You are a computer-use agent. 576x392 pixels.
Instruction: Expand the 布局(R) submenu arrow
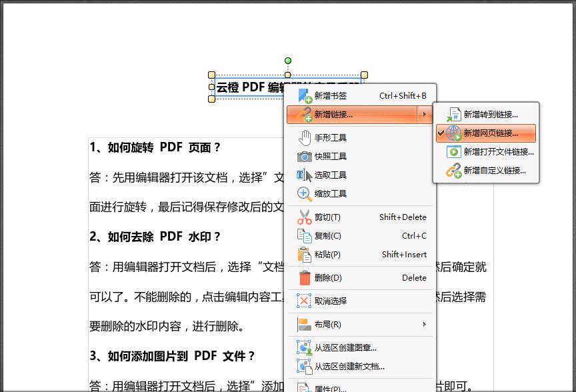coord(425,325)
